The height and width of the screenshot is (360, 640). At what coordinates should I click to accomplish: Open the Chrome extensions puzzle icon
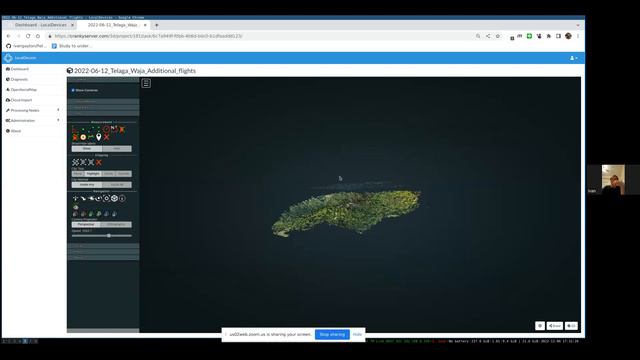[549, 36]
